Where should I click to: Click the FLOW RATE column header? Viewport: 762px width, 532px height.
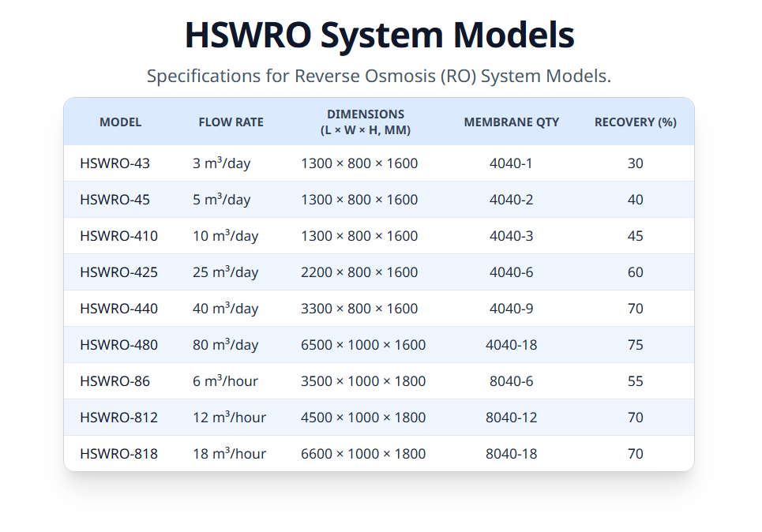pyautogui.click(x=231, y=122)
